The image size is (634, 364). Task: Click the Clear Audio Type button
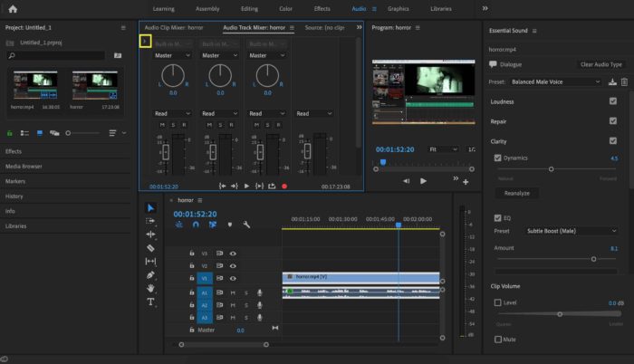tap(600, 64)
